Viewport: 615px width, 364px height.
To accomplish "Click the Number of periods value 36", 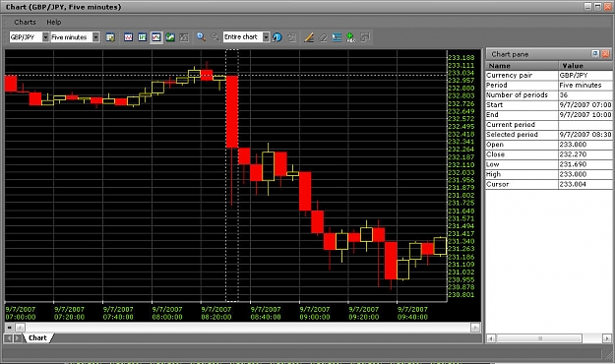I will point(585,94).
